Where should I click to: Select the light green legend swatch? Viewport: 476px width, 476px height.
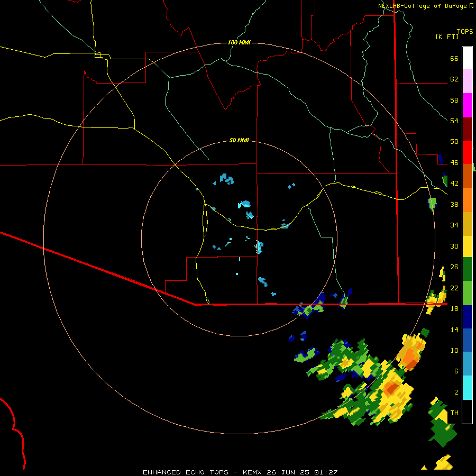467,293
